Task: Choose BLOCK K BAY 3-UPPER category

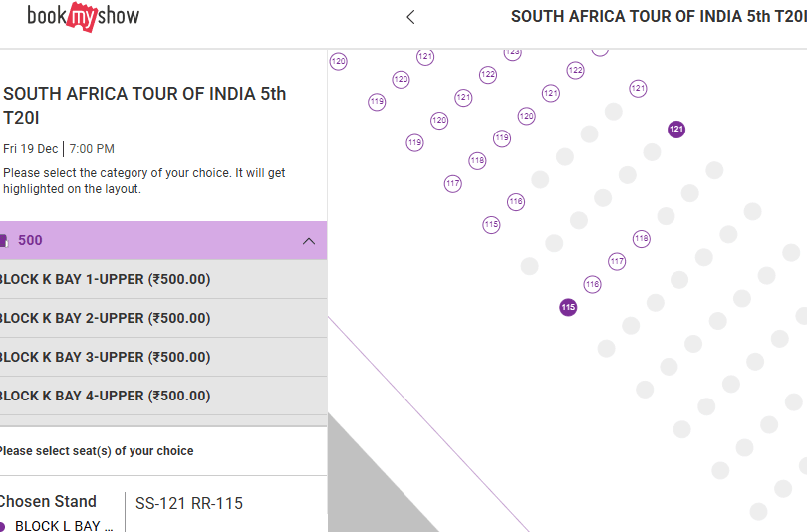Action: pos(105,358)
